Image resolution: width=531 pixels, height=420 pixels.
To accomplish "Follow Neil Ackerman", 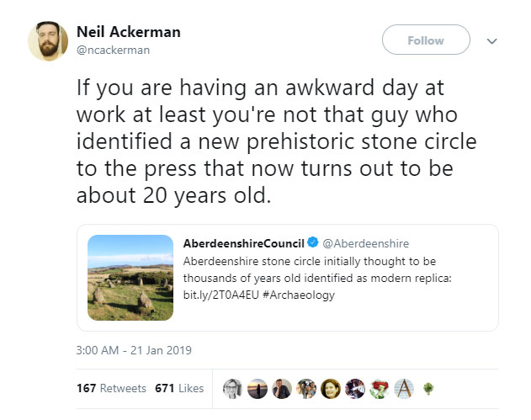I will [426, 40].
